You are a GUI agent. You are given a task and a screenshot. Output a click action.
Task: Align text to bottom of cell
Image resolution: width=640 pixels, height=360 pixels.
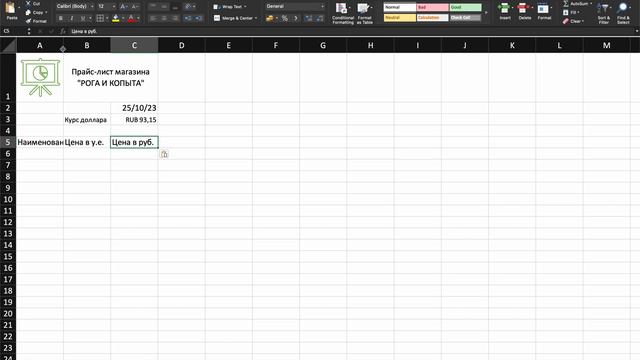(x=175, y=7)
